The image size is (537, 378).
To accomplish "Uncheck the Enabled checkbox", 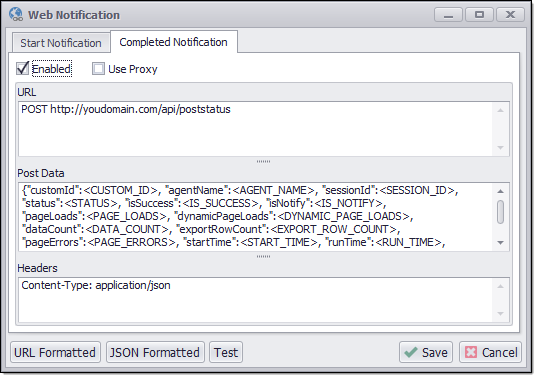I will click(23, 68).
